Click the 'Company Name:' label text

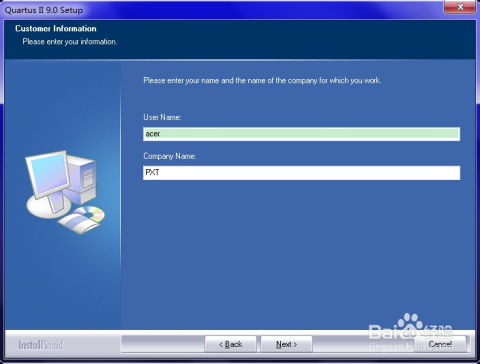point(170,156)
